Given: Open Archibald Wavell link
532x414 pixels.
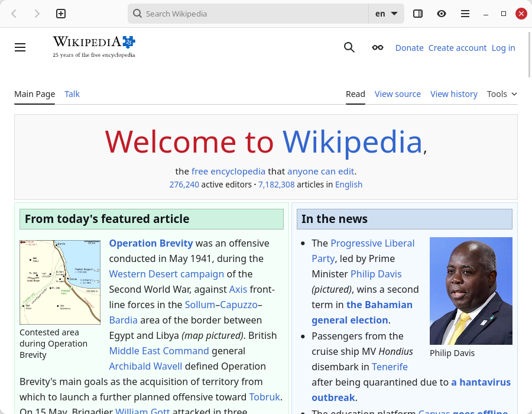Looking at the screenshot, I should pyautogui.click(x=145, y=367).
